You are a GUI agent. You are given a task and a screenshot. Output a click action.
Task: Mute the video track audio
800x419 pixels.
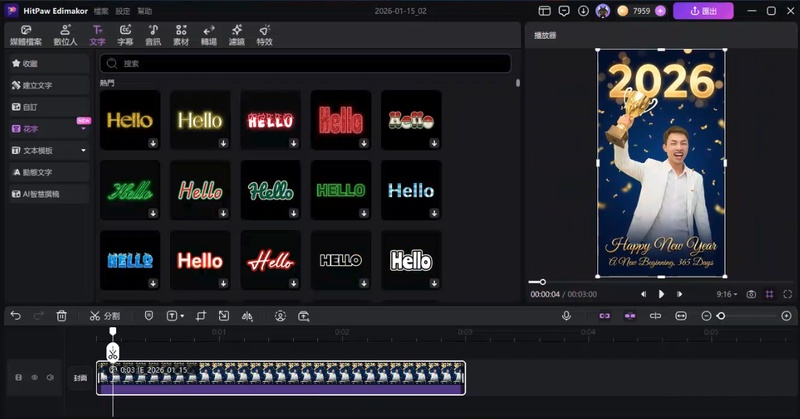[50, 378]
